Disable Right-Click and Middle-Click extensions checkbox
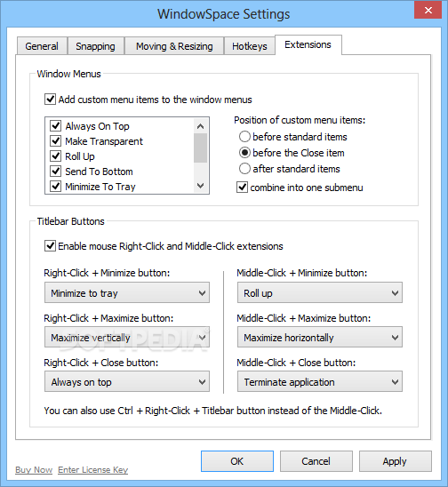The height and width of the screenshot is (487, 448). (50, 246)
